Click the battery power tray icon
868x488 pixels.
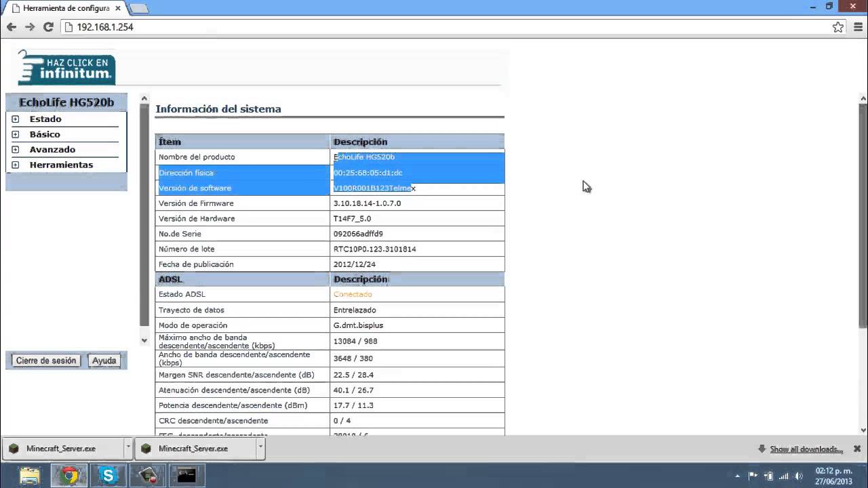768,476
